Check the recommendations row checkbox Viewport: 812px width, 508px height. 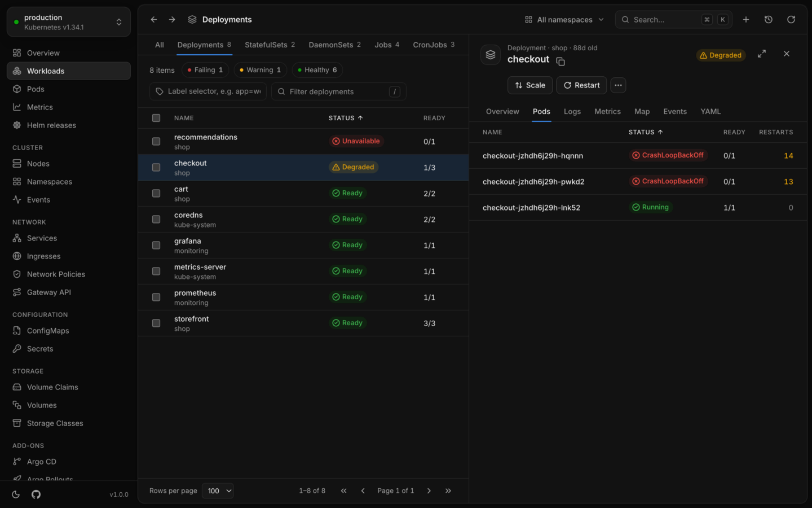[x=156, y=142]
